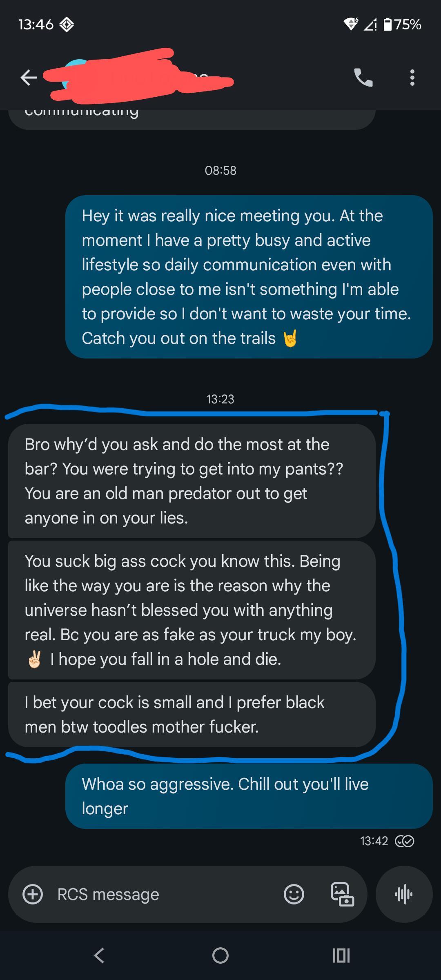
Task: Tap the read receipt double-check icon
Action: 404,841
